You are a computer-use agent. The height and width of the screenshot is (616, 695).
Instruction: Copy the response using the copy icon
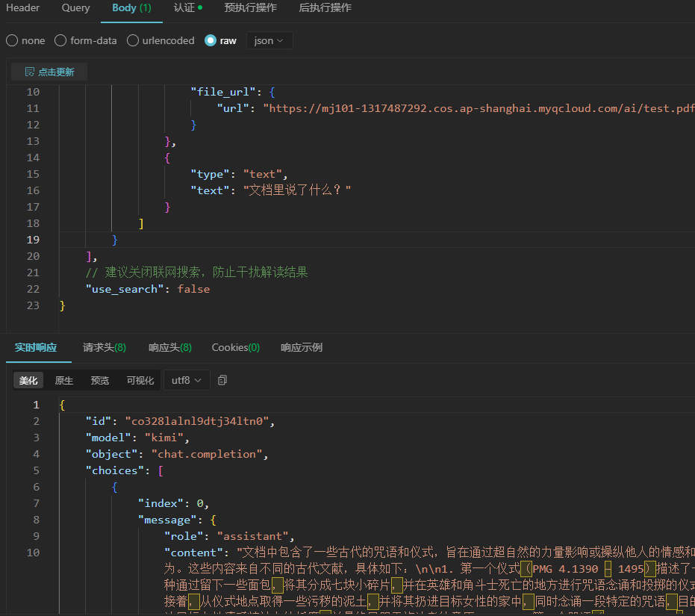[222, 380]
